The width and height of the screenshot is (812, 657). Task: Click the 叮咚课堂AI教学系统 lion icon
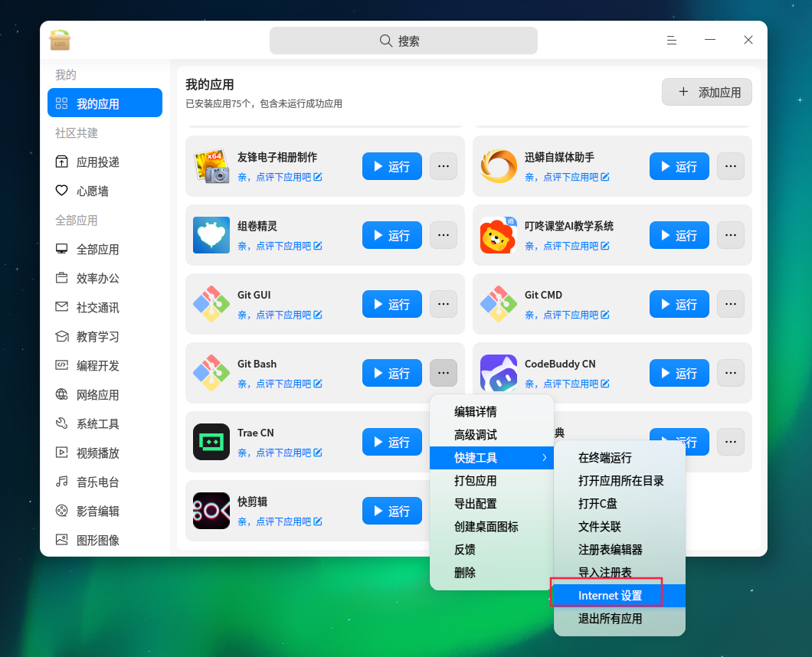tap(499, 235)
